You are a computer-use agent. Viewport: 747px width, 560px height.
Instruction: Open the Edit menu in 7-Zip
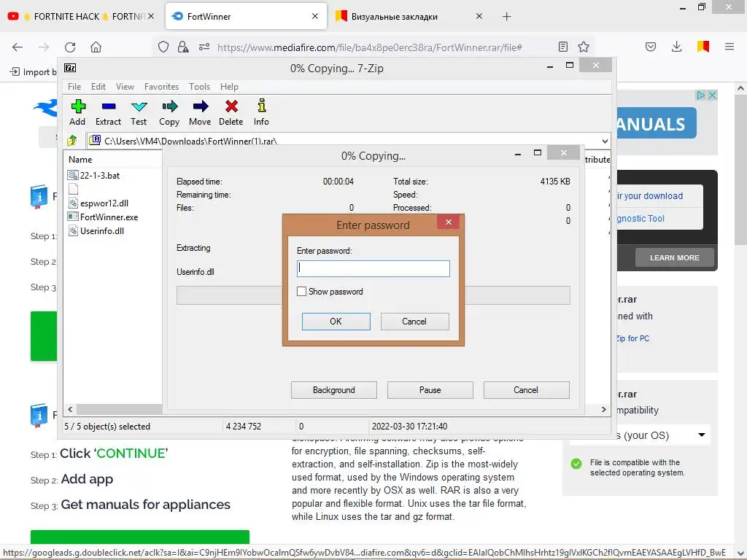tap(98, 87)
